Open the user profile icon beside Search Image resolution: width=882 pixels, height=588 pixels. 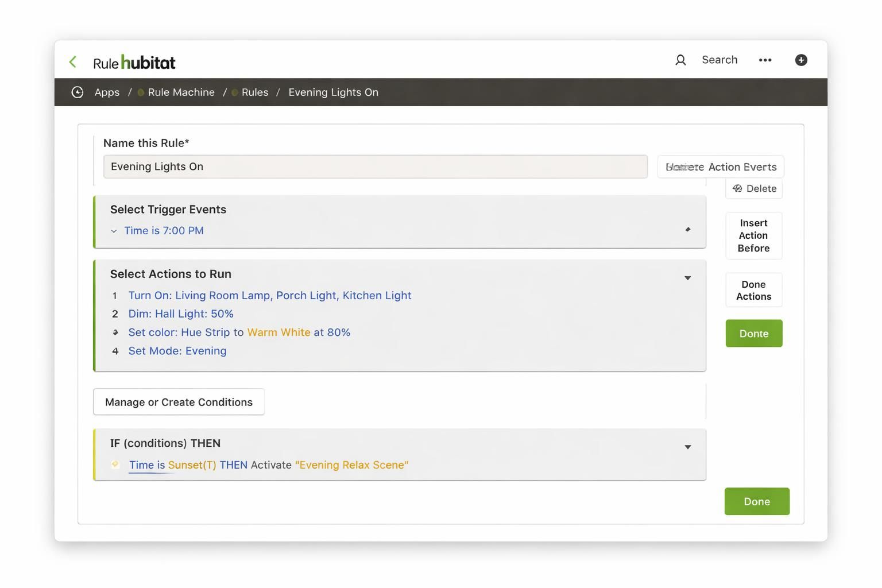(x=680, y=60)
